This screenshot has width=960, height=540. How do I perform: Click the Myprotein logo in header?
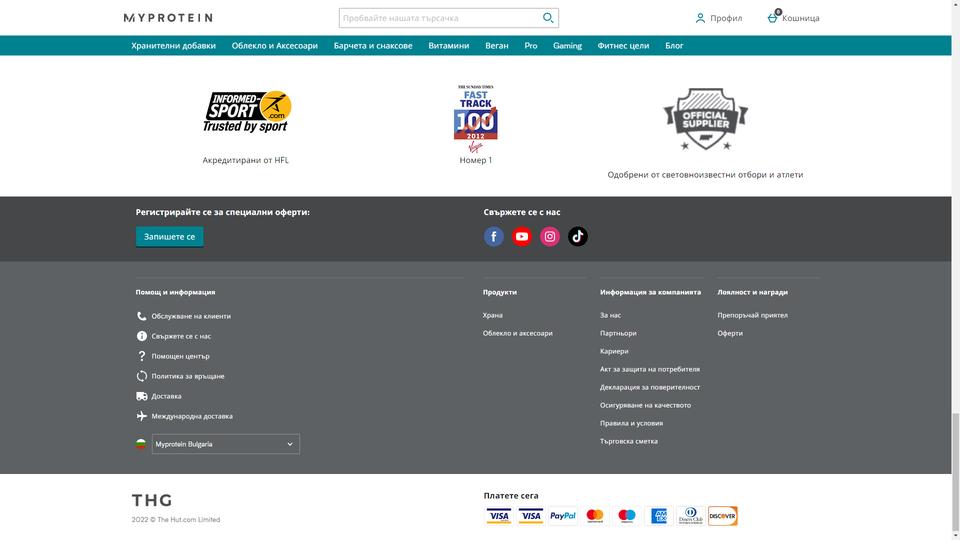click(x=168, y=18)
